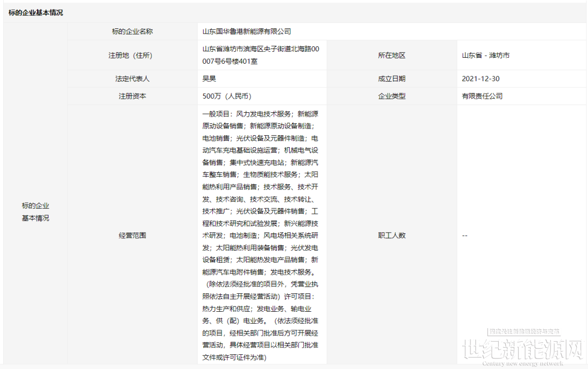Screen dimensions: 588x369
Task: Click the date value 2021-12-30
Action: (x=480, y=78)
